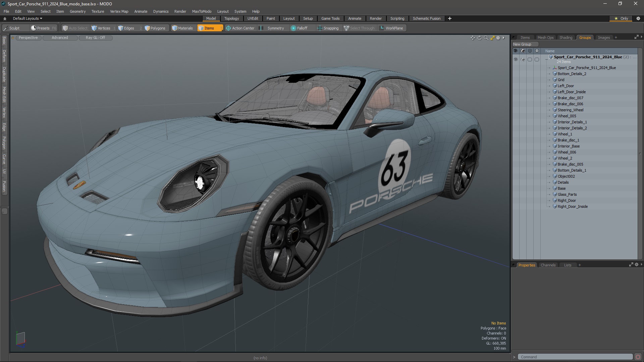This screenshot has height=362, width=644.
Task: Add a new layout tab with plus
Action: pos(450,18)
